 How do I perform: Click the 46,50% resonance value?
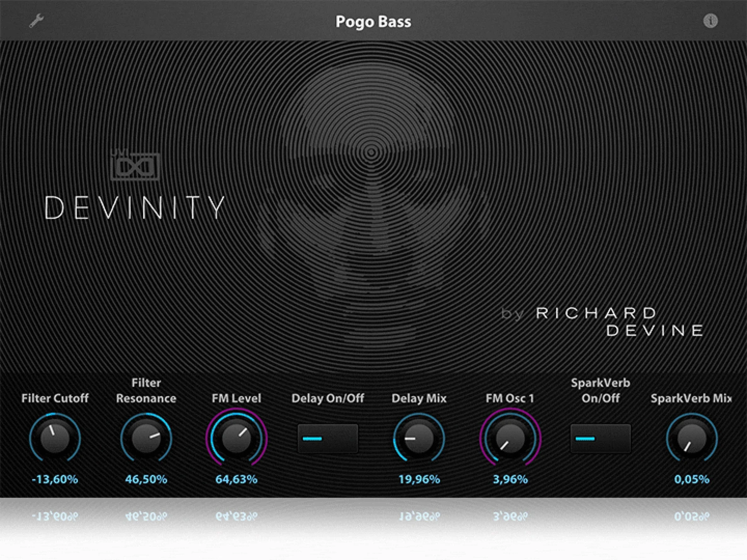(x=146, y=480)
